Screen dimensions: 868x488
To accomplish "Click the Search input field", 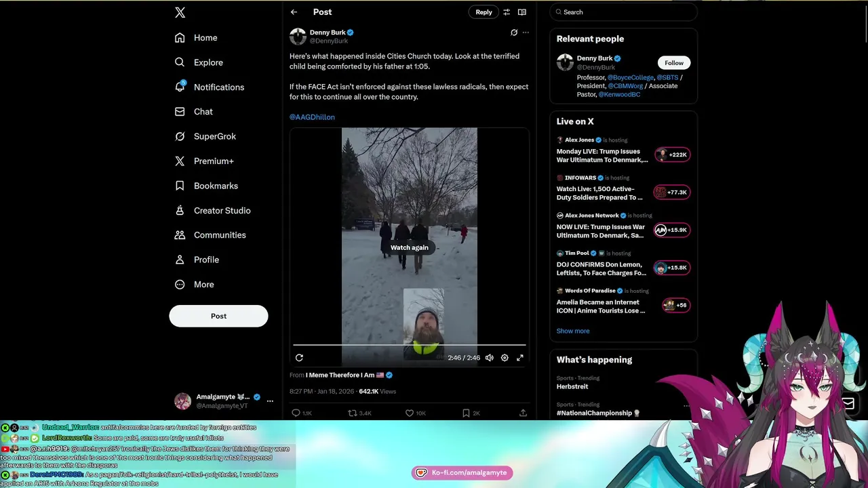I will (623, 12).
